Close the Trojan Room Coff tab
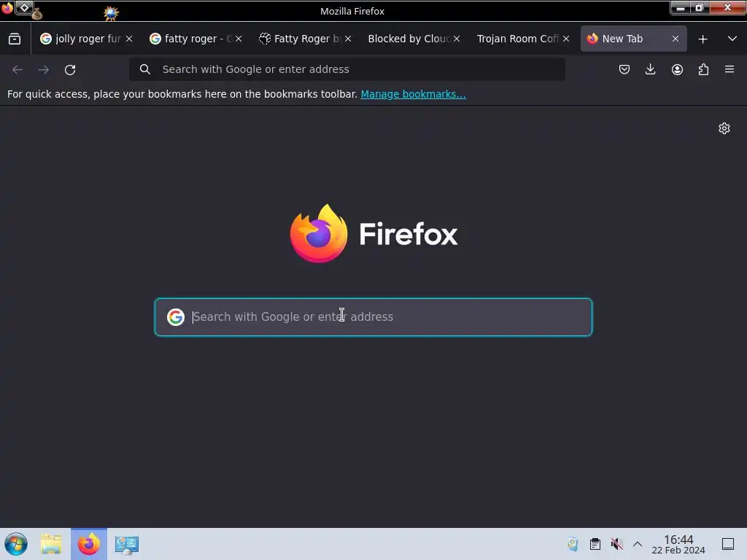 click(566, 39)
